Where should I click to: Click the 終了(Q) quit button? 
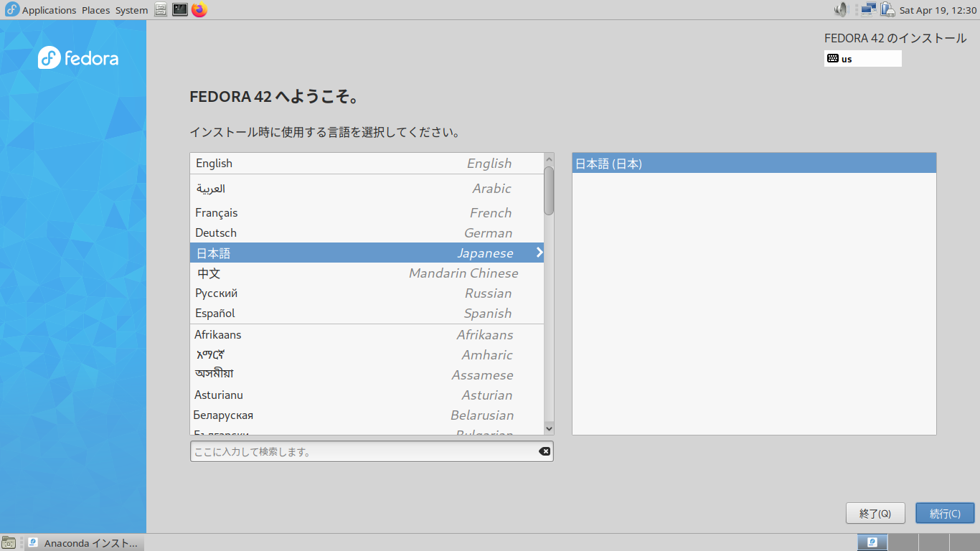(875, 514)
